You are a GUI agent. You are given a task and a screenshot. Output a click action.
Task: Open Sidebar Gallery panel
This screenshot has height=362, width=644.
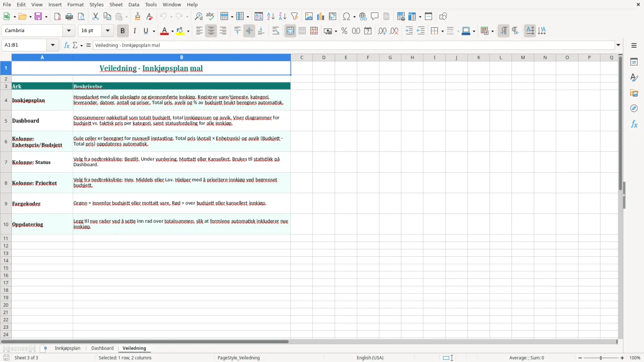point(634,93)
